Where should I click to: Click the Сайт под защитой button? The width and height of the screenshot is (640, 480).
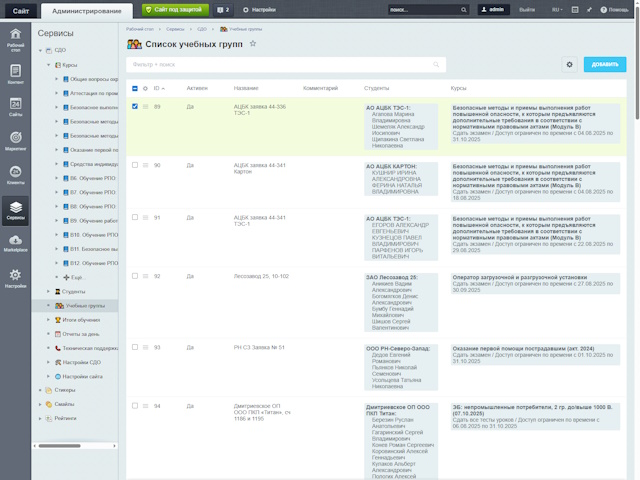(175, 10)
